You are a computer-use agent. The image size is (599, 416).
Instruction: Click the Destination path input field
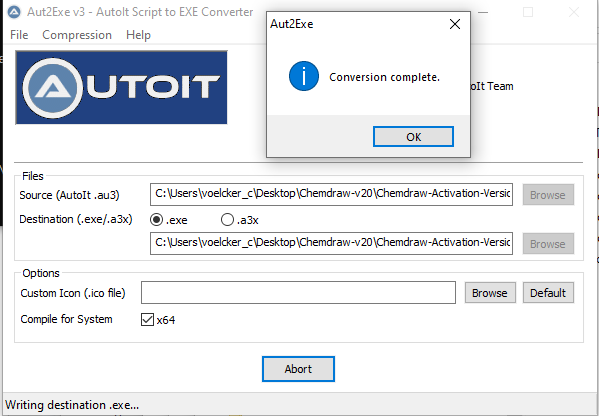pyautogui.click(x=331, y=243)
